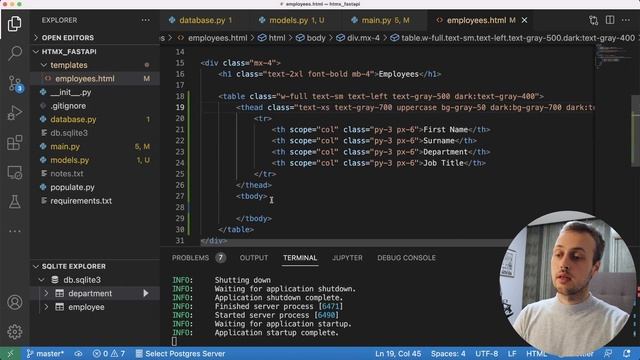Show additional views ellipsis in activity bar
The height and width of the screenshot is (360, 640).
coord(15,231)
